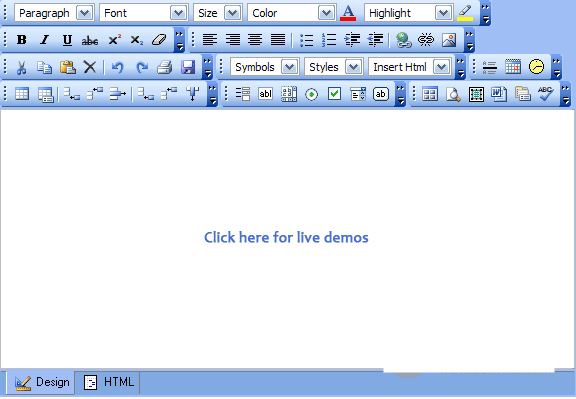Select the Design tab
Screen dimensions: 576x399
click(42, 382)
